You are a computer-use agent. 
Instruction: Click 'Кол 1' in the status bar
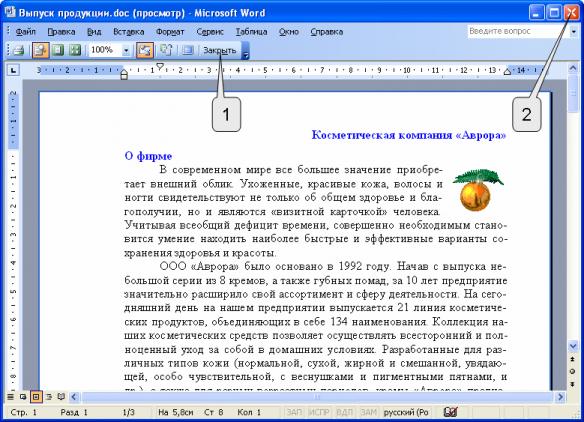point(249,412)
